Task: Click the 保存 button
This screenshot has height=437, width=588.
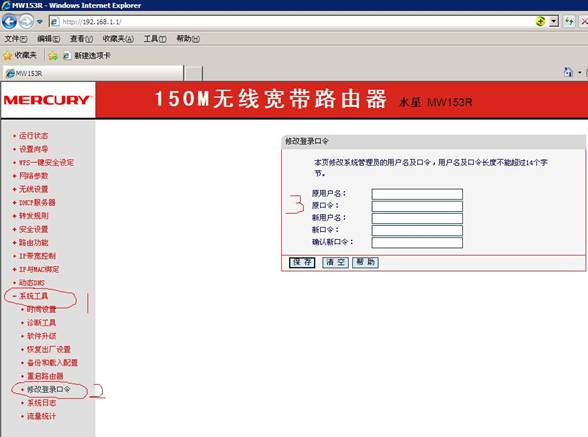Action: coord(302,262)
